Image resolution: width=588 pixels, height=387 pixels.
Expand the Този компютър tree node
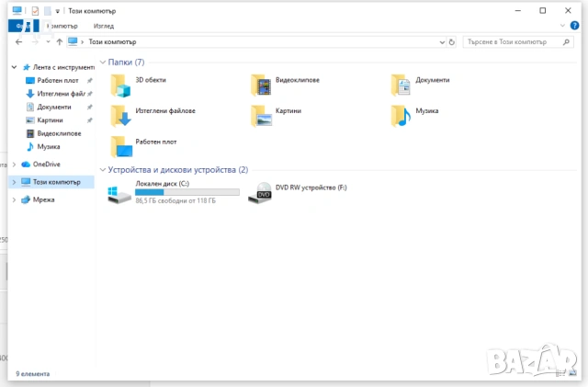[14, 182]
